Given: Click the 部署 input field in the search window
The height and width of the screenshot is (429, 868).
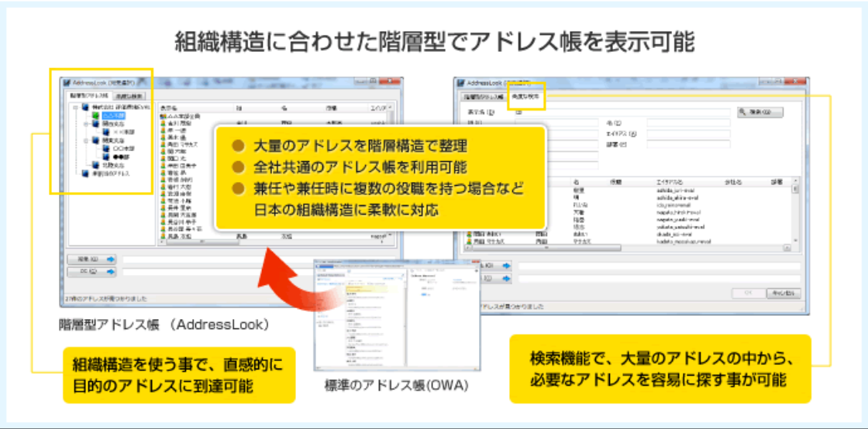Looking at the screenshot, I should tap(688, 144).
